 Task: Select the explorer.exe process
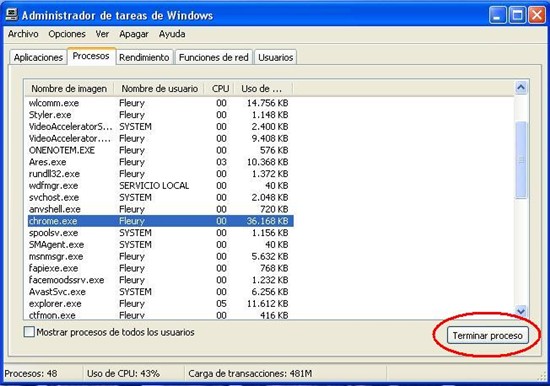coord(161,304)
